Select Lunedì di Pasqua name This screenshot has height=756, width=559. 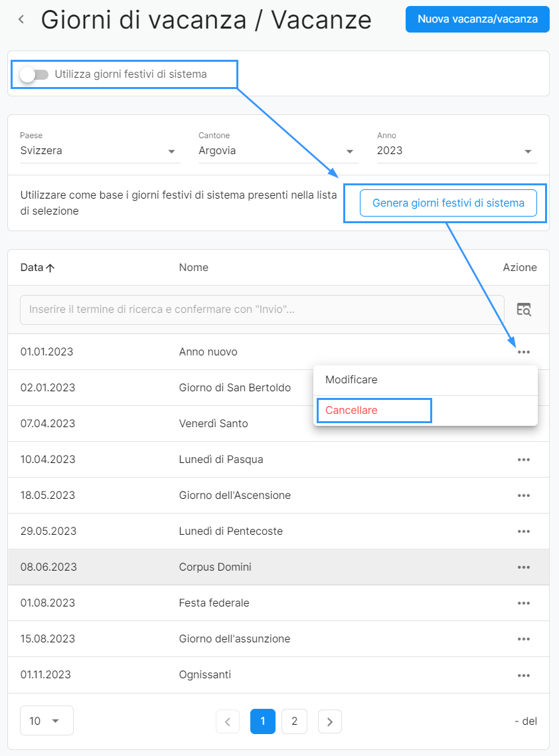coord(221,460)
